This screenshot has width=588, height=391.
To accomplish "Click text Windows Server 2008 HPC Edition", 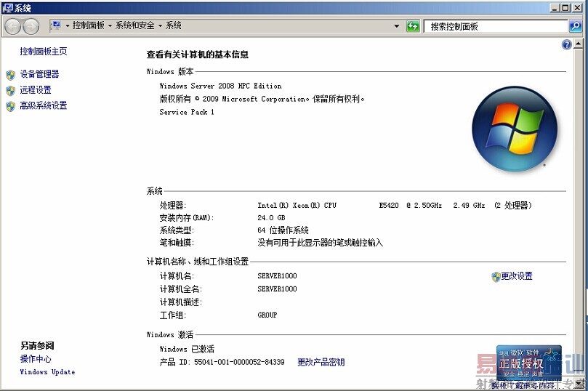I will click(220, 86).
